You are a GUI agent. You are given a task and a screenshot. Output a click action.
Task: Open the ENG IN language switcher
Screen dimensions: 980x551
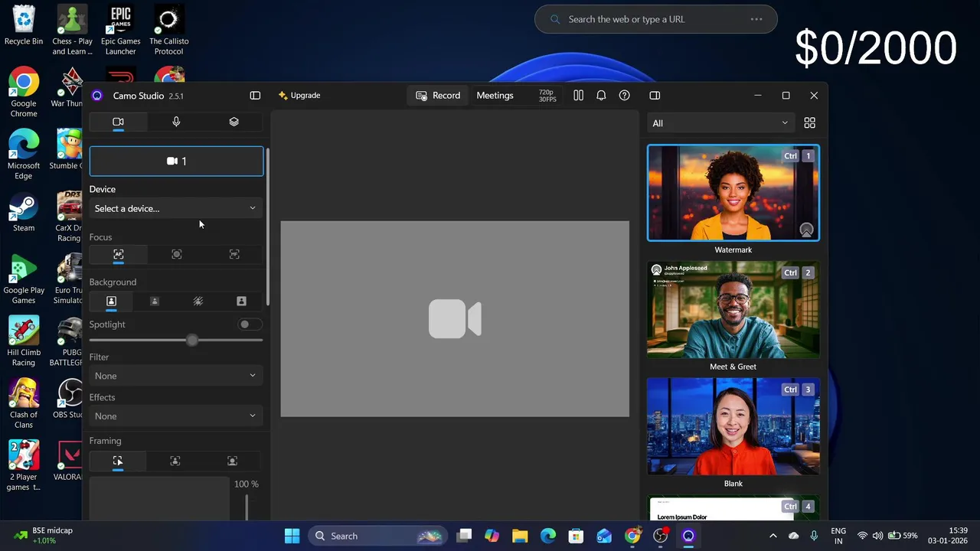(838, 536)
